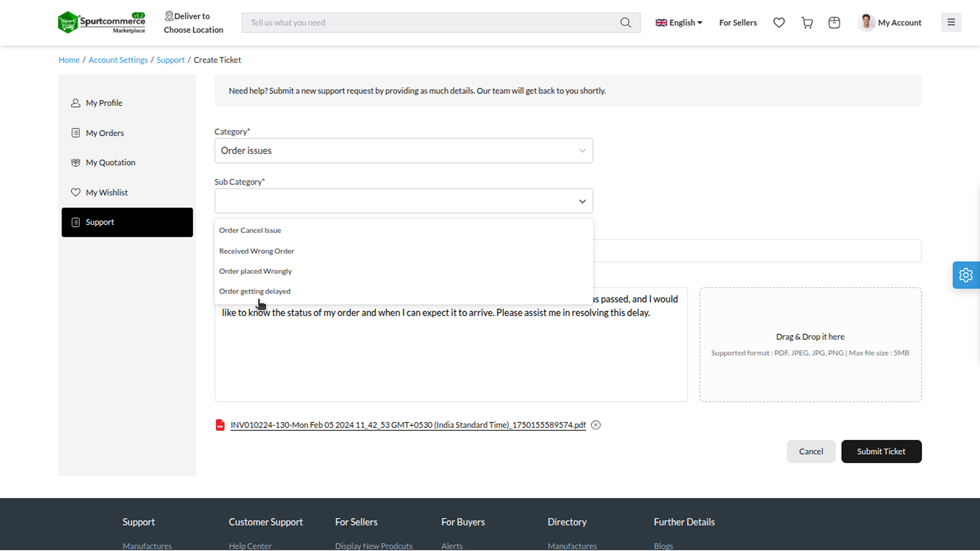Click Choose Location under Deliver to

coord(193,30)
